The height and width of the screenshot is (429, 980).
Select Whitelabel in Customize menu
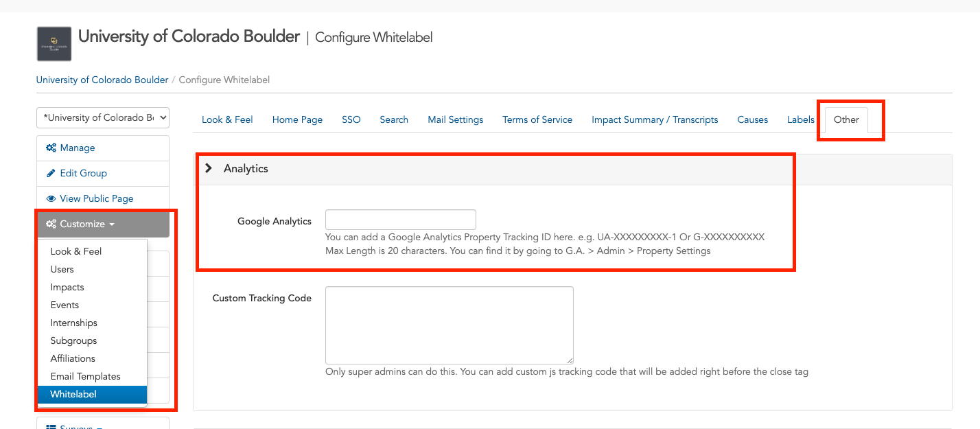click(93, 394)
